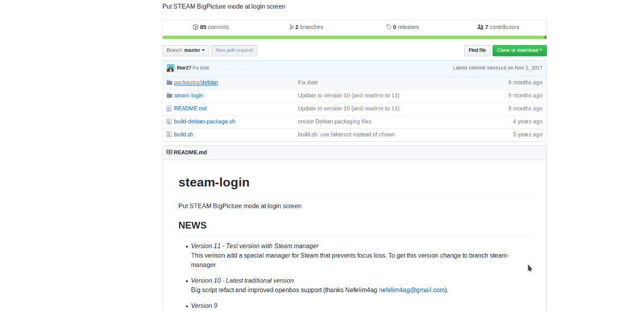Open the thor27 user profile link

point(184,68)
